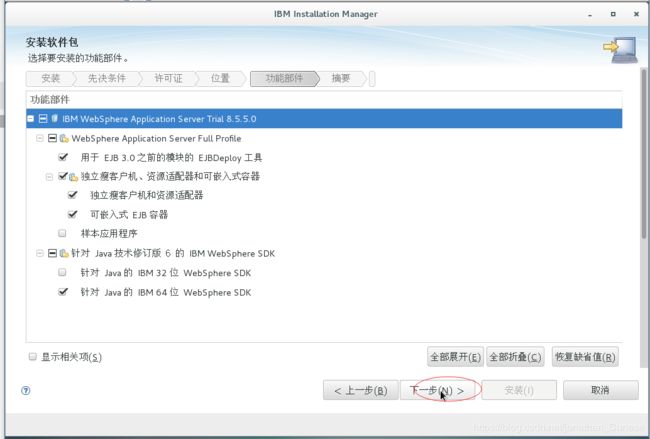This screenshot has width=650, height=439.
Task: Toggle the WebSphere Application Server Full Profile checkbox
Action: tap(52, 138)
